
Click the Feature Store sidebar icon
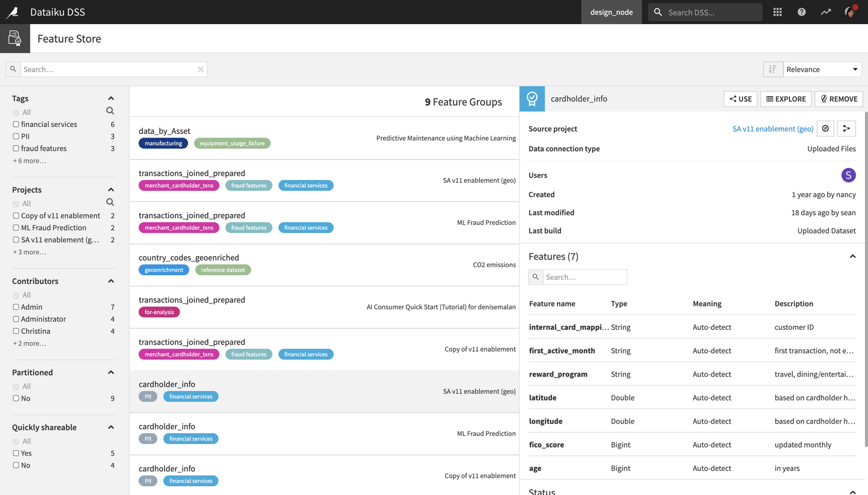point(14,38)
